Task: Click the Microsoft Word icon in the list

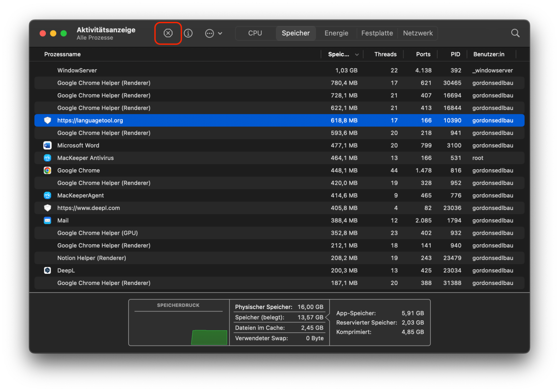Action: coord(47,145)
